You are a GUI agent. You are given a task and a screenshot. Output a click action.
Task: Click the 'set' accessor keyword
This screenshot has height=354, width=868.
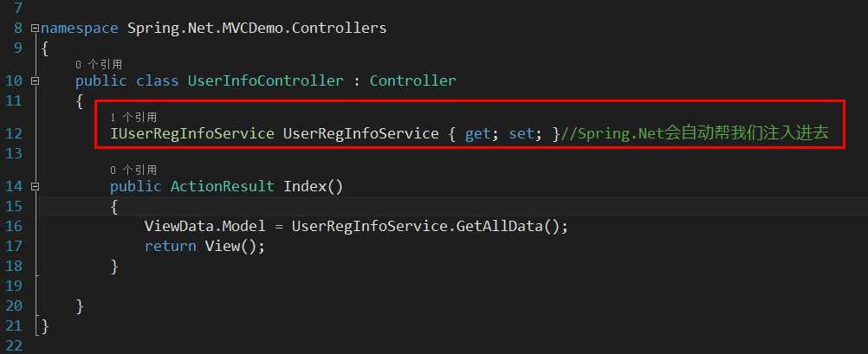[x=521, y=134]
